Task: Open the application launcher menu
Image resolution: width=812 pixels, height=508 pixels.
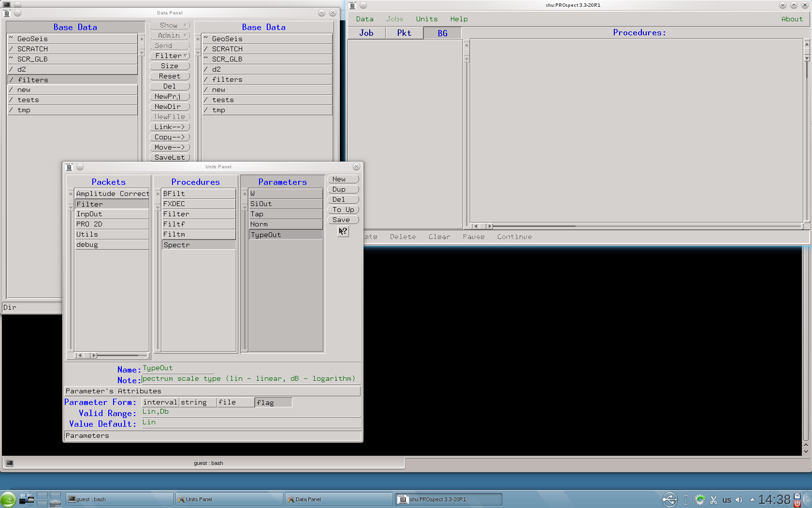Action: coord(8,499)
